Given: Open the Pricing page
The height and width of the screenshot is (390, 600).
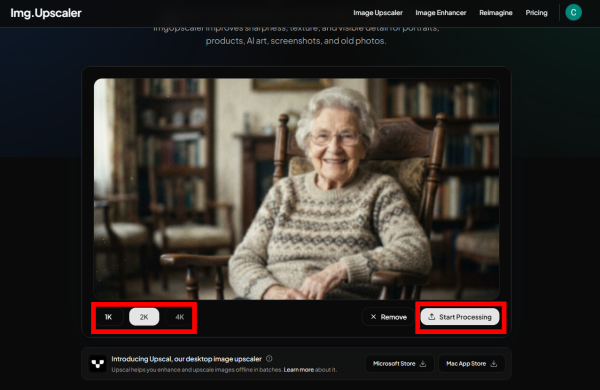Looking at the screenshot, I should [536, 13].
